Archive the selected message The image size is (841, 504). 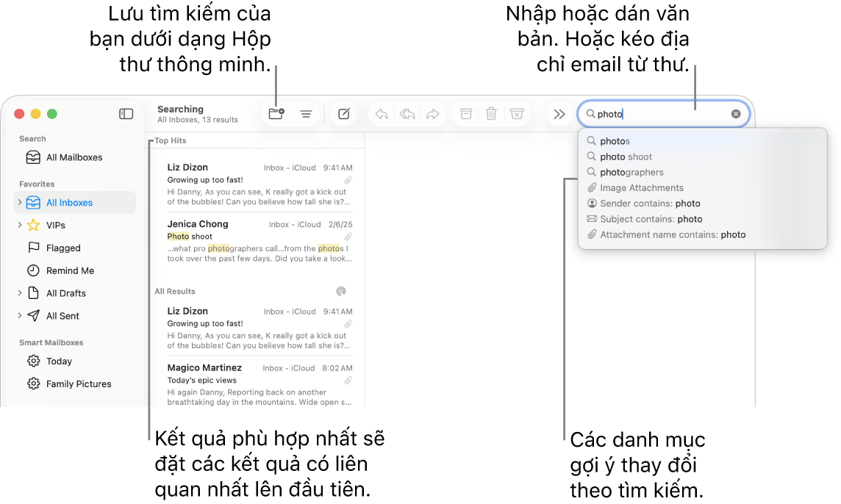click(466, 114)
